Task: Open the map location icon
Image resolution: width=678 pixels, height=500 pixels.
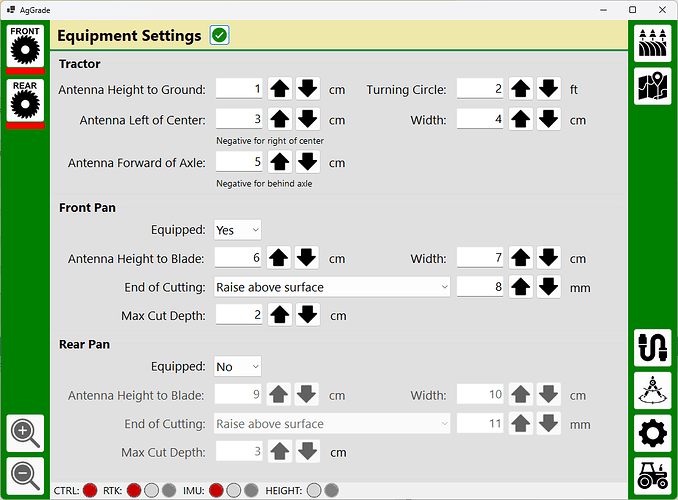Action: [x=652, y=87]
